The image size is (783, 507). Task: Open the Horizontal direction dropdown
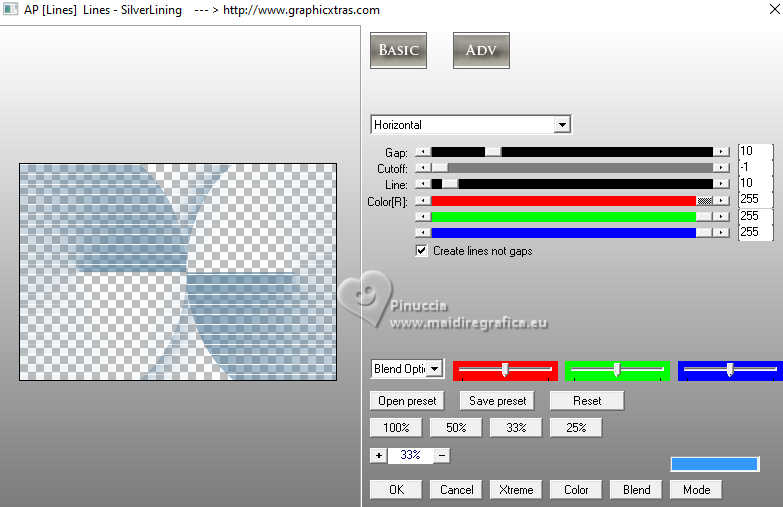pyautogui.click(x=562, y=124)
